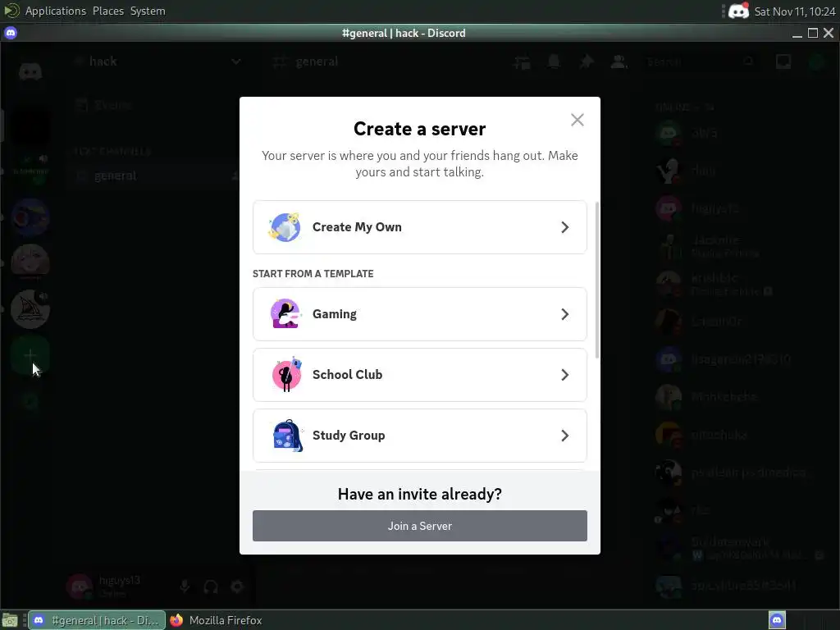This screenshot has height=630, width=840.
Task: Open the System menu
Action: 148,11
